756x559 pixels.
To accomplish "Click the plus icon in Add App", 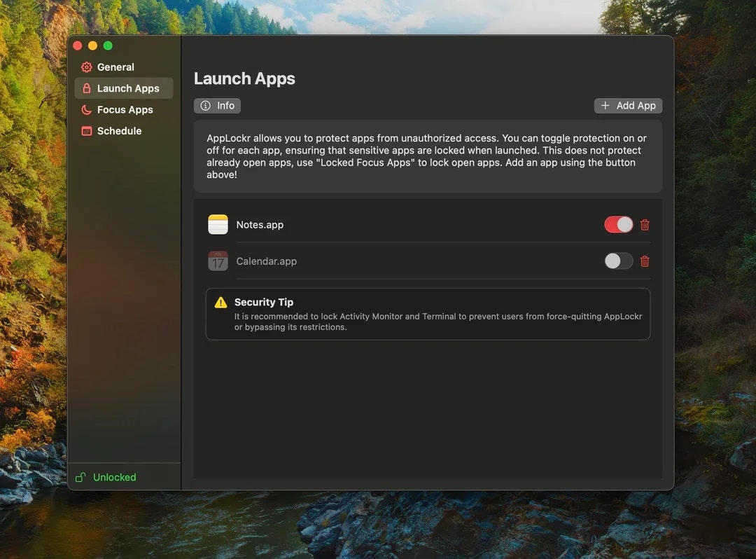I will coord(605,106).
